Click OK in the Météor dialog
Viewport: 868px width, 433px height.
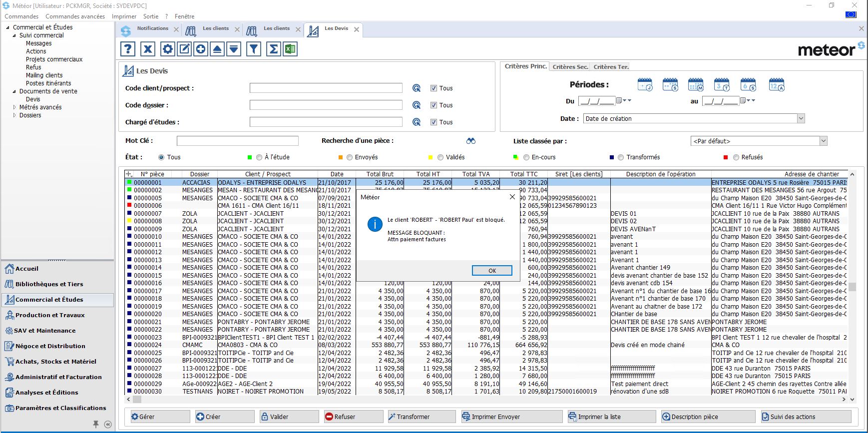click(492, 271)
